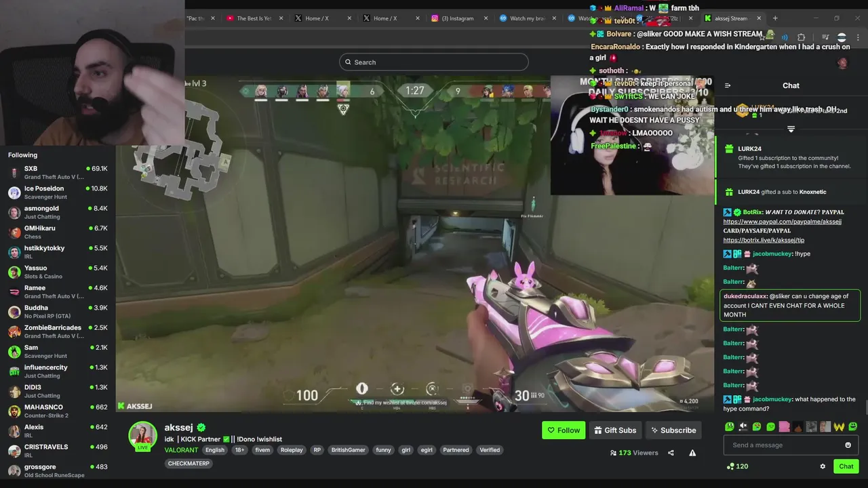868x488 pixels.
Task: Open CRISTRAVELS channel in Following
Action: click(58, 451)
